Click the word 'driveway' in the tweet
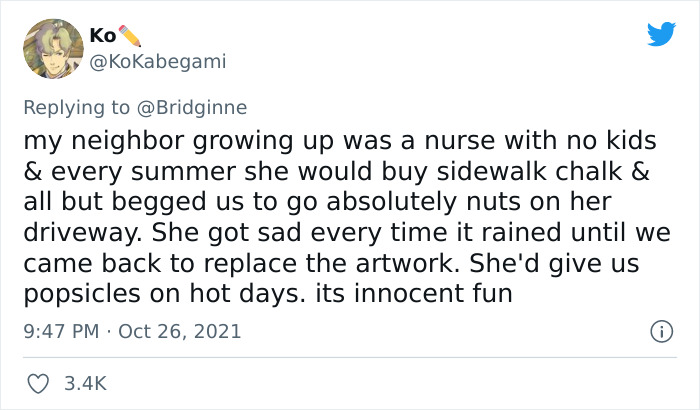This screenshot has width=700, height=410. [x=74, y=235]
